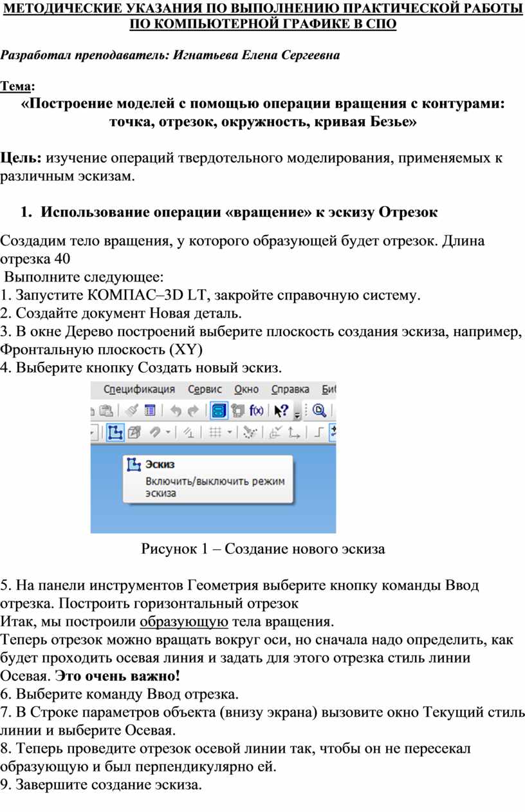Click the bold phrase Это очень важно!
The image size is (525, 812).
(118, 676)
